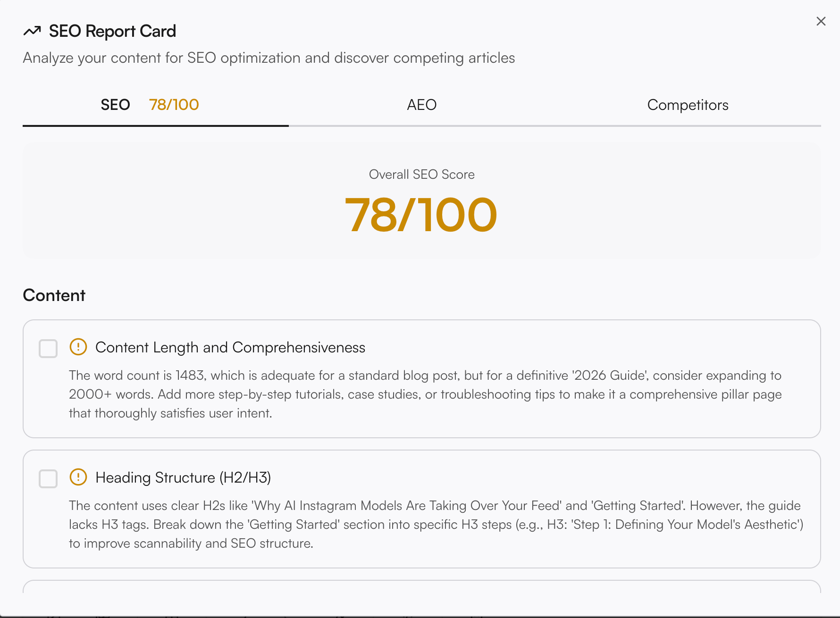This screenshot has height=618, width=840.
Task: Switch to the AEO tab
Action: [x=422, y=105]
